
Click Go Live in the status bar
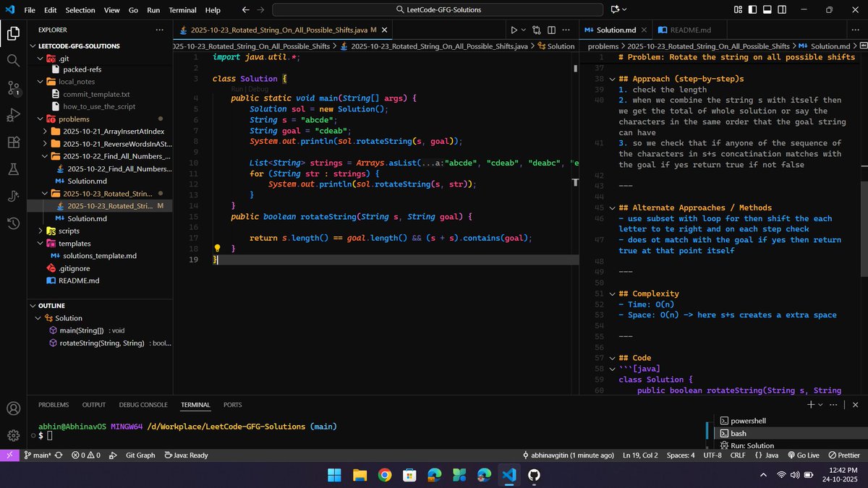click(802, 455)
